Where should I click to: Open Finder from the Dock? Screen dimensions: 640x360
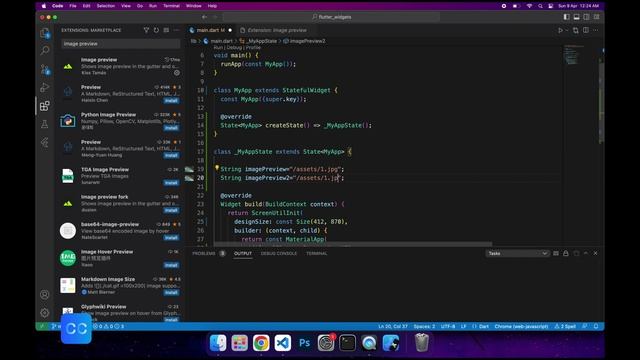pos(218,343)
